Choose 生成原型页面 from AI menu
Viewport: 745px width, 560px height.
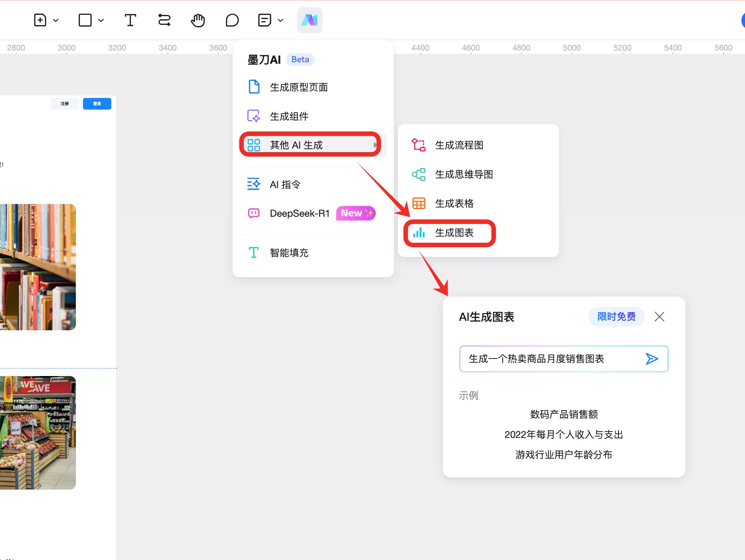click(313, 87)
